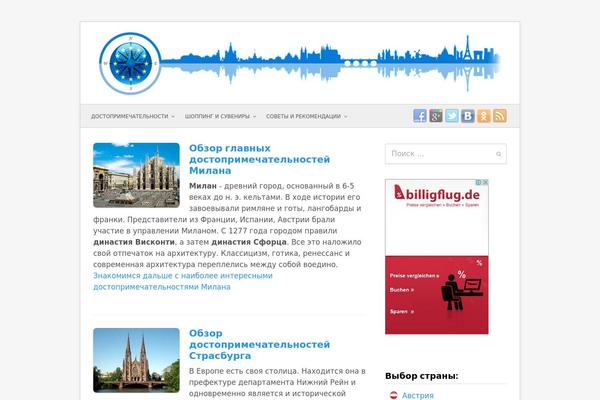
Task: Click Sparen in the ad
Action: (x=402, y=312)
